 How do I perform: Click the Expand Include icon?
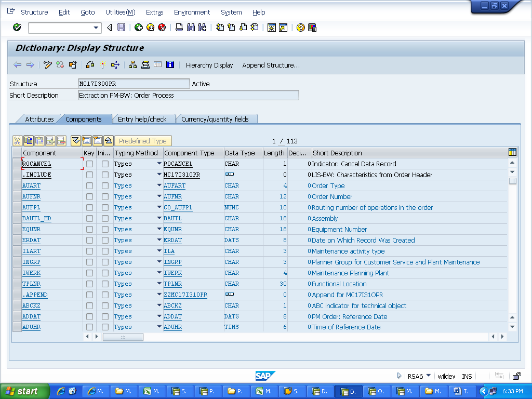(x=87, y=140)
